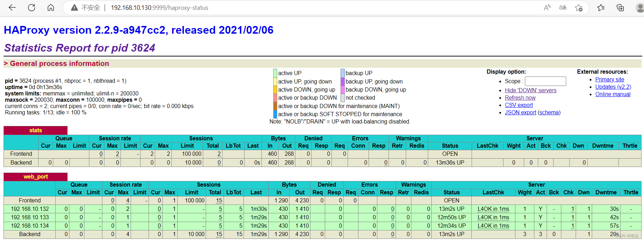Open the collections icon
This screenshot has width=644, height=241.
click(620, 8)
